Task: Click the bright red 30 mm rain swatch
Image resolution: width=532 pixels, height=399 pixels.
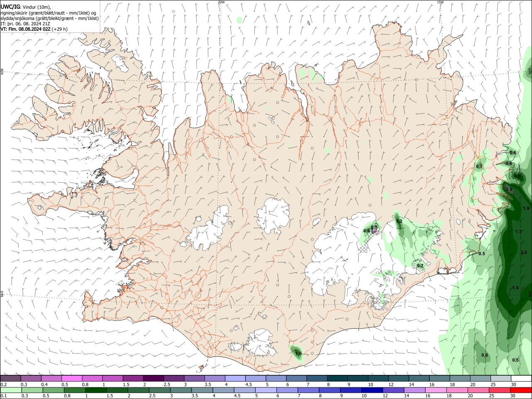Action: tap(521, 390)
